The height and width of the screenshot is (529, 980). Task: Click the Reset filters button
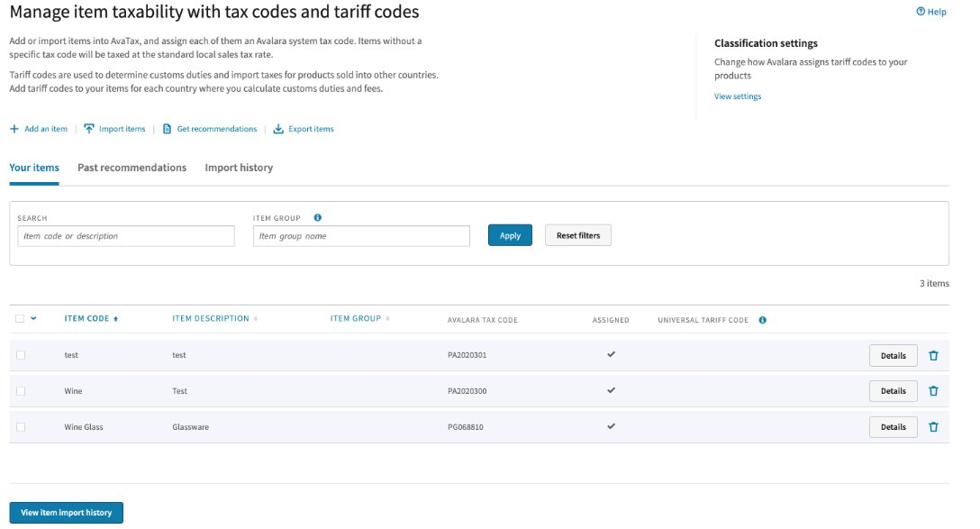(x=578, y=235)
